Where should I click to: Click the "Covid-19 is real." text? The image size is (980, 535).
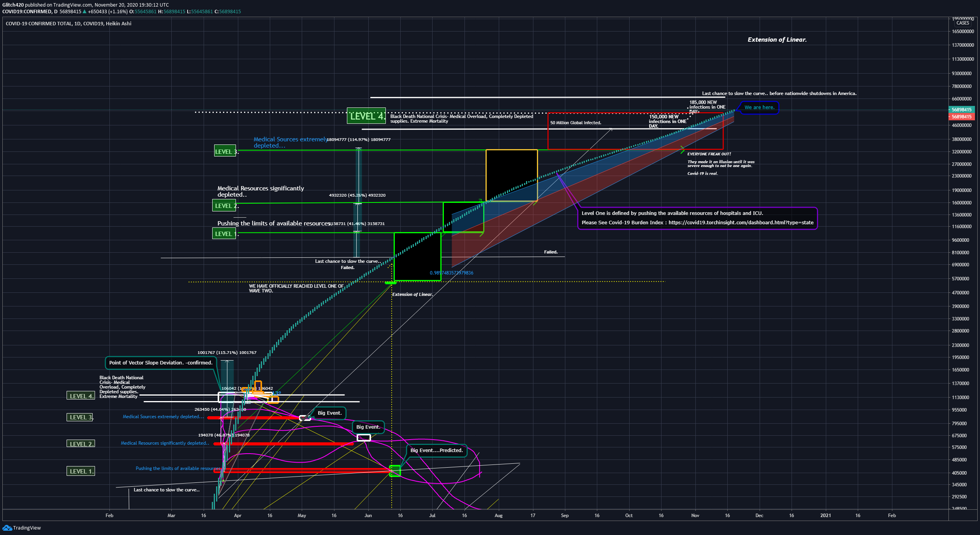point(702,174)
